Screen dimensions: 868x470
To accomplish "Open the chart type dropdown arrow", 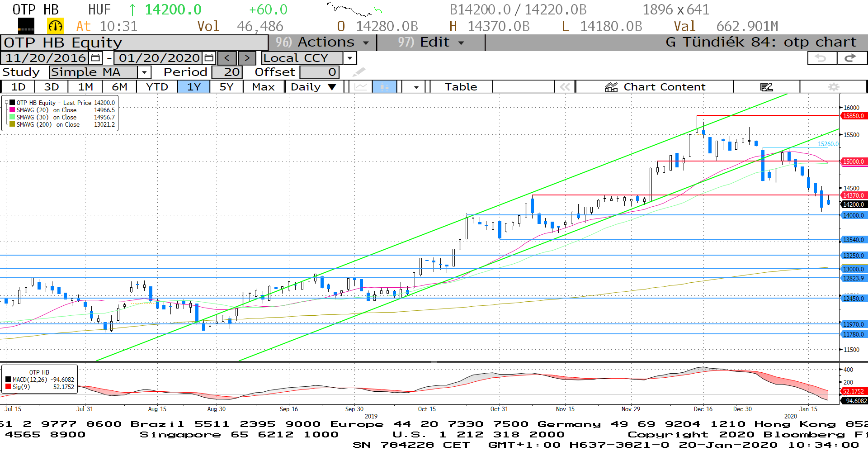I will (x=416, y=87).
